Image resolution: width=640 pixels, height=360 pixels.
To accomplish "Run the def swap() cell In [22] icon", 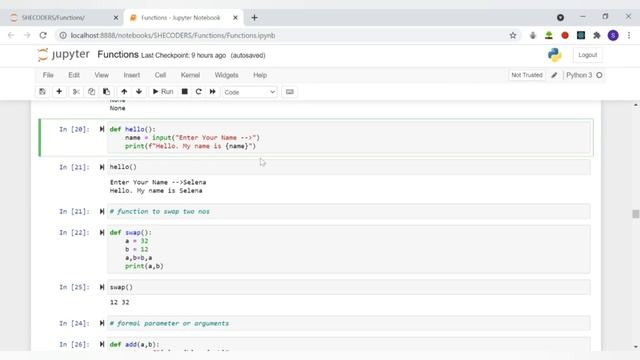I will (x=102, y=233).
